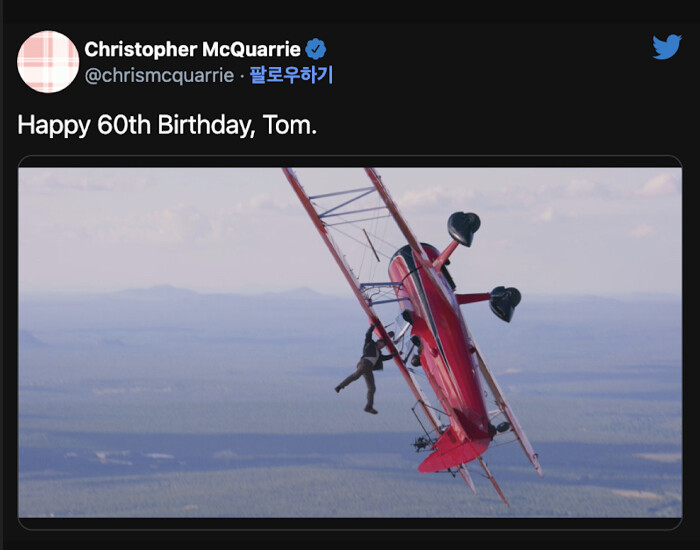This screenshot has height=550, width=700.
Task: Click the blue verified badge
Action: point(316,49)
